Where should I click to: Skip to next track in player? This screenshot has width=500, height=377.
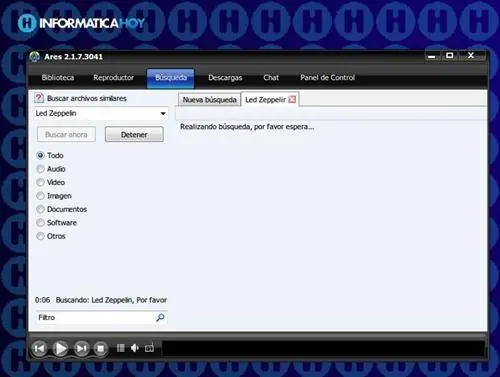pos(81,349)
